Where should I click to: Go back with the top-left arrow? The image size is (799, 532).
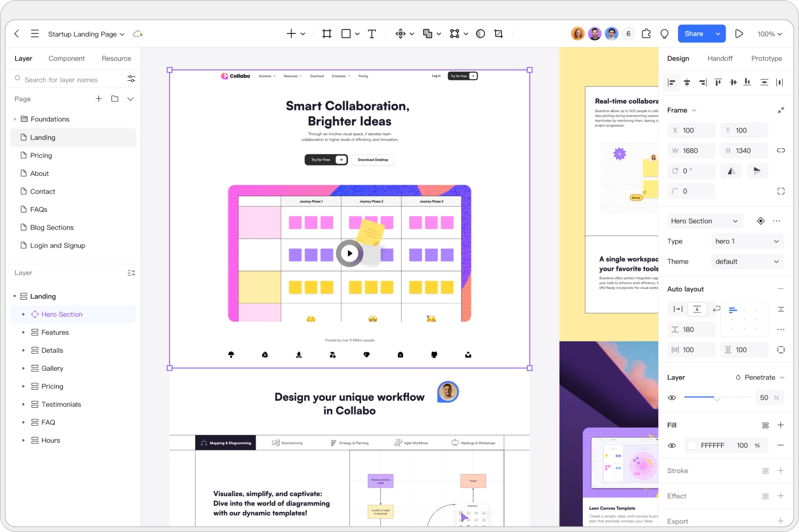[16, 33]
